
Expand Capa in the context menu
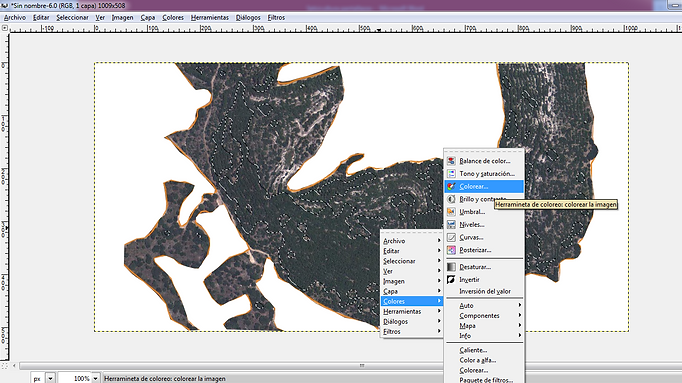point(411,291)
